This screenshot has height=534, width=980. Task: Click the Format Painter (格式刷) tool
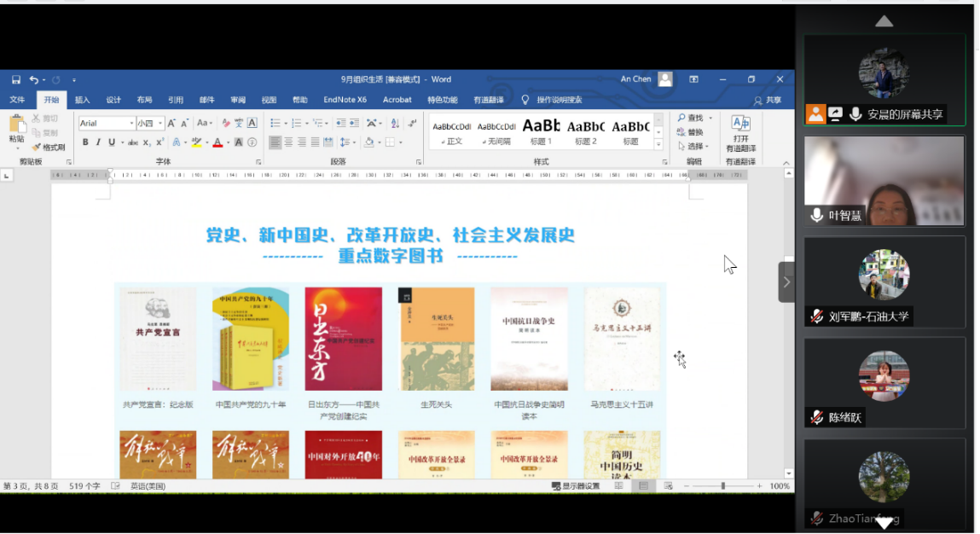[x=49, y=148]
